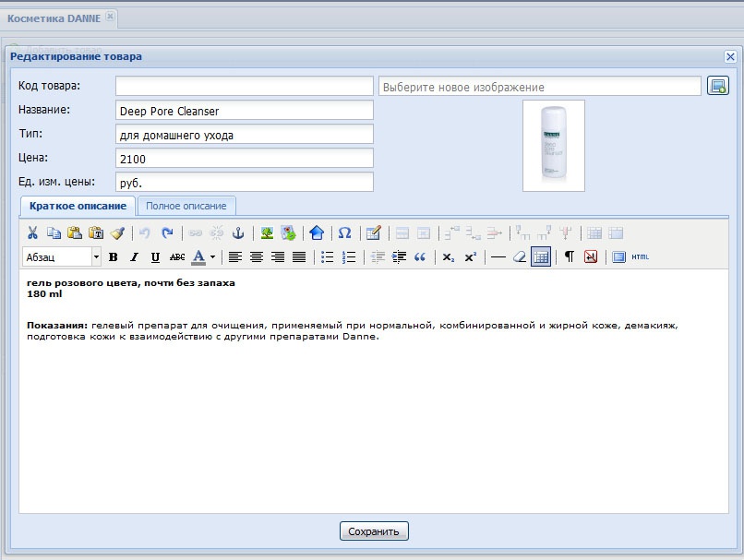Viewport: 744px width, 560px height.
Task: Click the Insert link chain icon
Action: [x=195, y=232]
